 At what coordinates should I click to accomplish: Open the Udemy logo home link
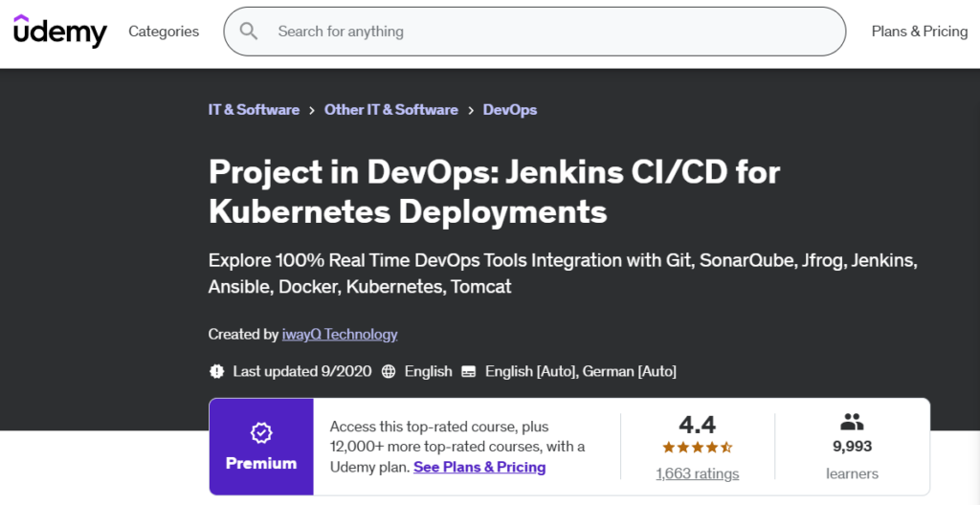[x=60, y=32]
